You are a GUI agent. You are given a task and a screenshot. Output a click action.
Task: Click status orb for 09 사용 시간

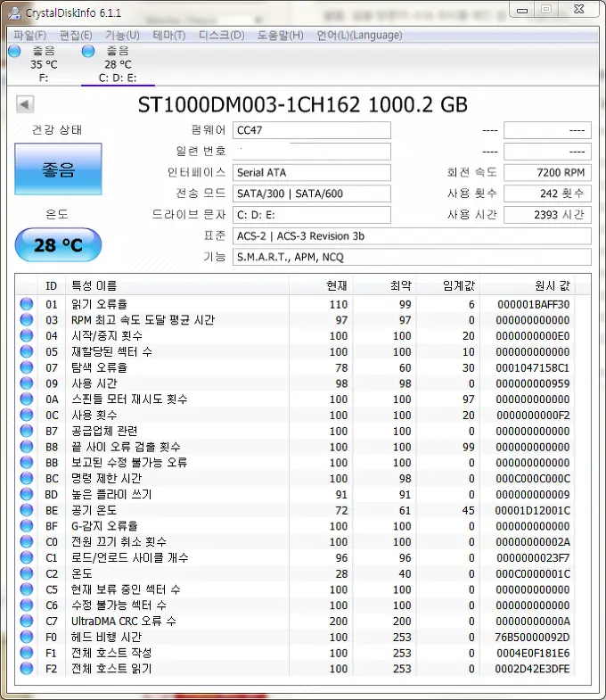[x=27, y=383]
